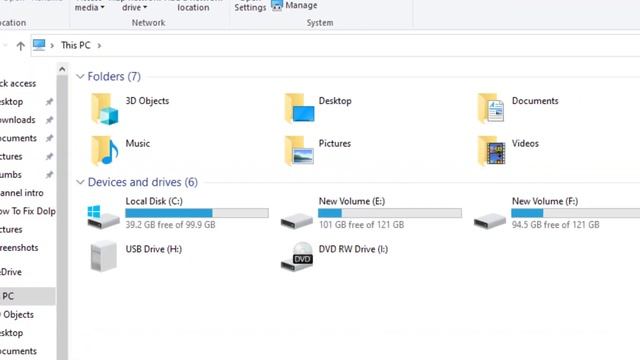
Task: Select Thumbs folder in navigation pane
Action: coord(11,175)
